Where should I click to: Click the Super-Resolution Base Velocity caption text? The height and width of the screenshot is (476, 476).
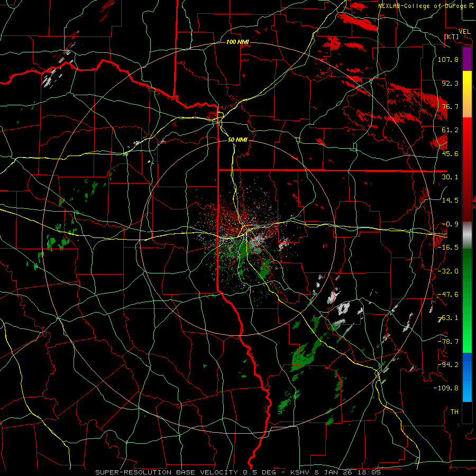click(237, 472)
